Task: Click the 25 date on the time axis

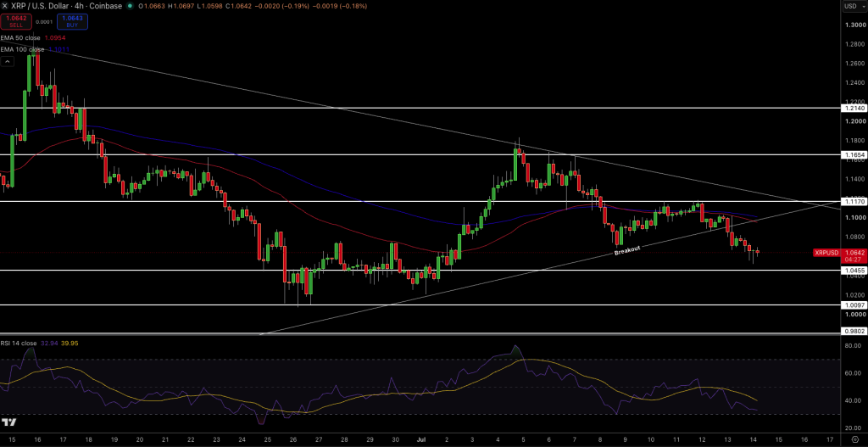Action: [x=267, y=439]
